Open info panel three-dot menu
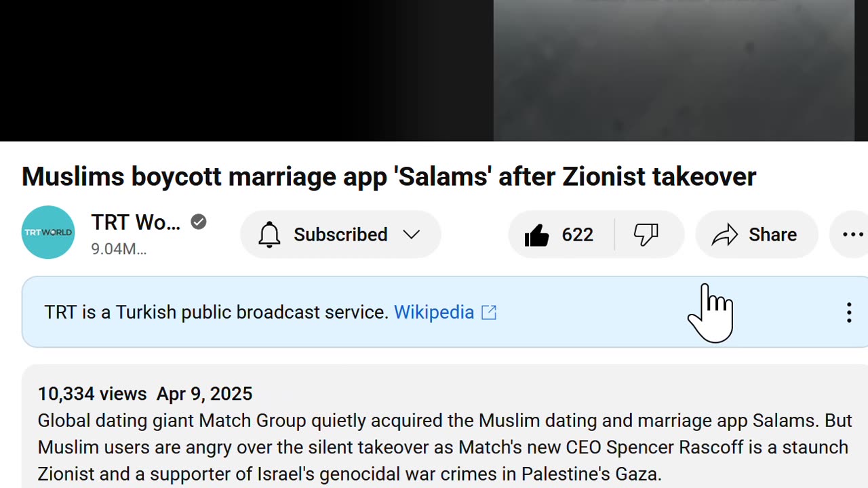Screen dimensions: 868x488 [848, 312]
